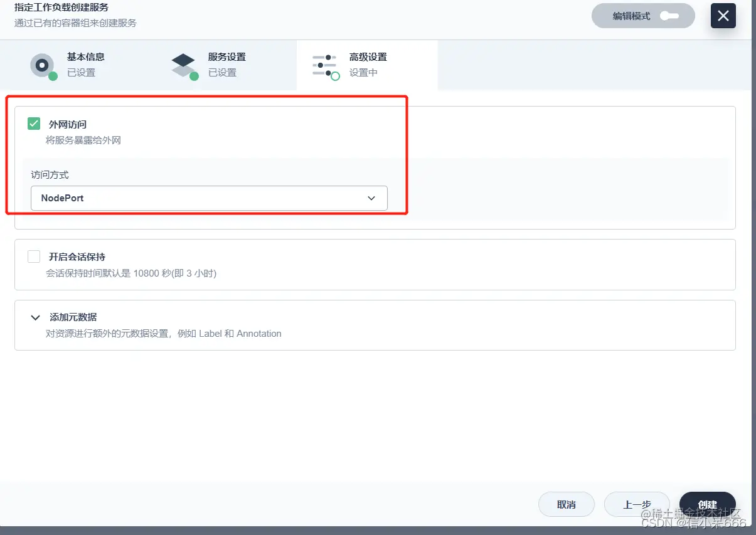Click the 外网访问 label text
The width and height of the screenshot is (756, 535).
[68, 124]
